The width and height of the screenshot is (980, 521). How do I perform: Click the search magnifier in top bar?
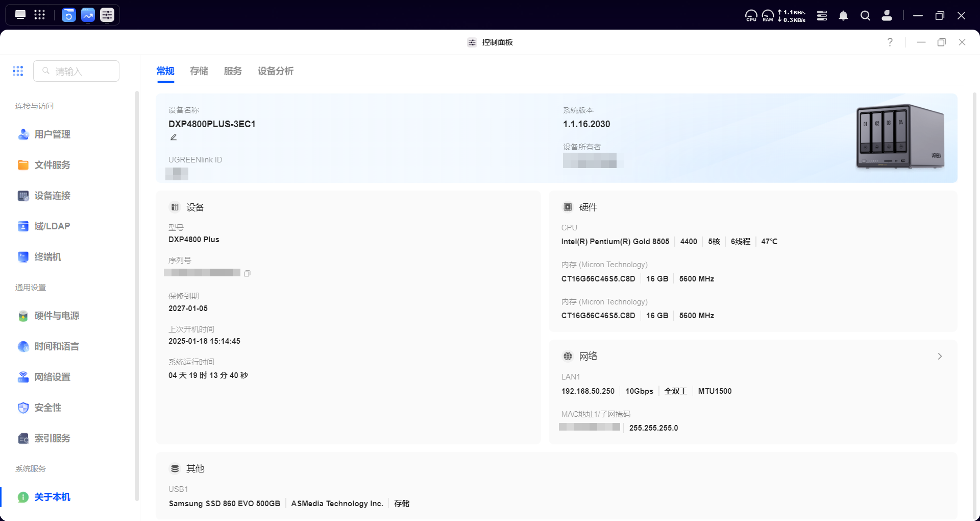[x=865, y=16]
